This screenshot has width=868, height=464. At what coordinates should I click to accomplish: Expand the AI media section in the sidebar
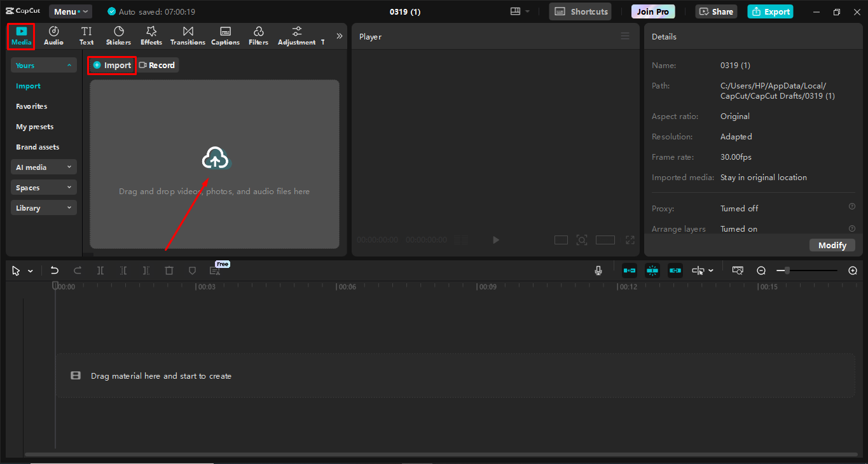(x=43, y=166)
